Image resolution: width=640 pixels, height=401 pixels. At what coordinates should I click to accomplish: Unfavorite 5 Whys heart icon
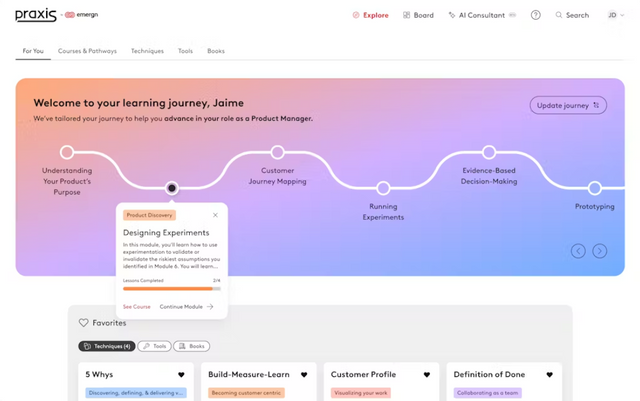pos(181,375)
